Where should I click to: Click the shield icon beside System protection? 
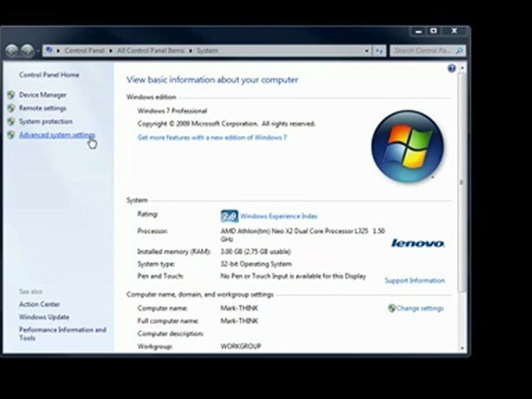click(11, 121)
